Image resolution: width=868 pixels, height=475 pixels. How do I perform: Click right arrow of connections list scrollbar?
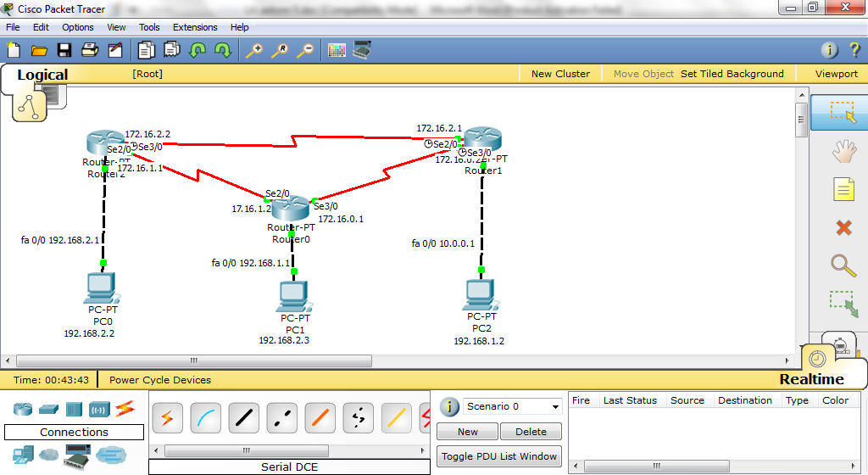tap(423, 450)
